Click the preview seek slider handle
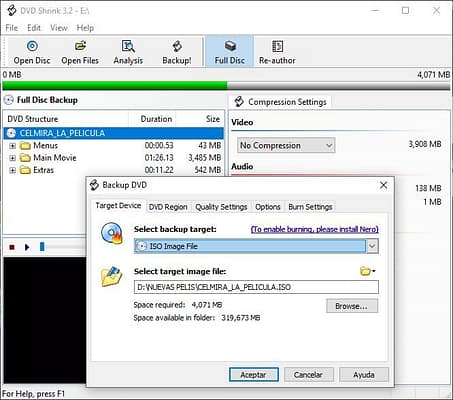This screenshot has height=400, width=453. click(42, 247)
